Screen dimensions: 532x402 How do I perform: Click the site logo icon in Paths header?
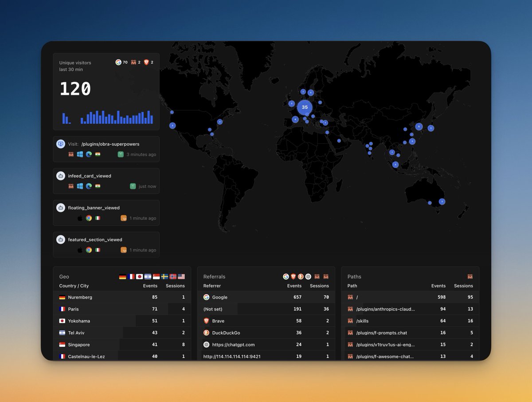(470, 276)
